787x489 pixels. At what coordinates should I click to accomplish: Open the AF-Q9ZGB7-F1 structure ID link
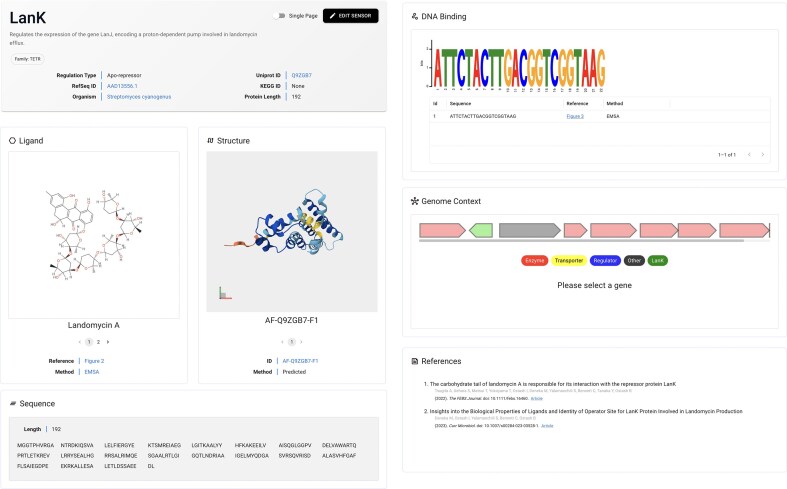(300, 361)
